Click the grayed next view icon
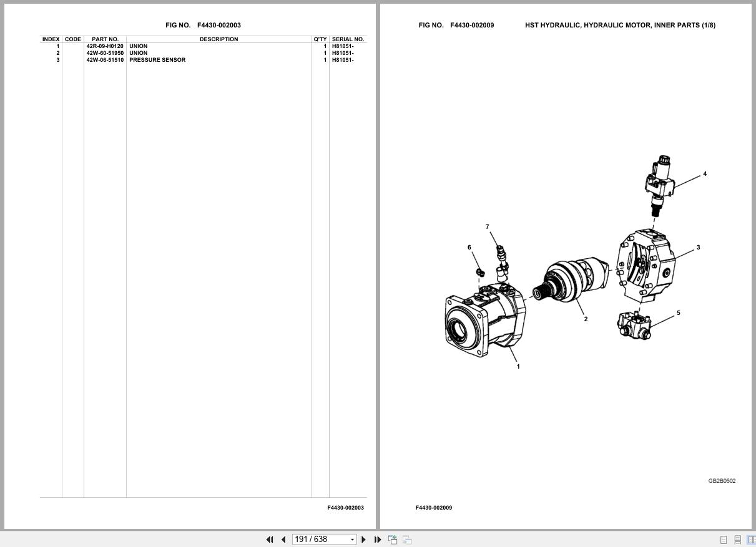The width and height of the screenshot is (756, 547). 407,540
